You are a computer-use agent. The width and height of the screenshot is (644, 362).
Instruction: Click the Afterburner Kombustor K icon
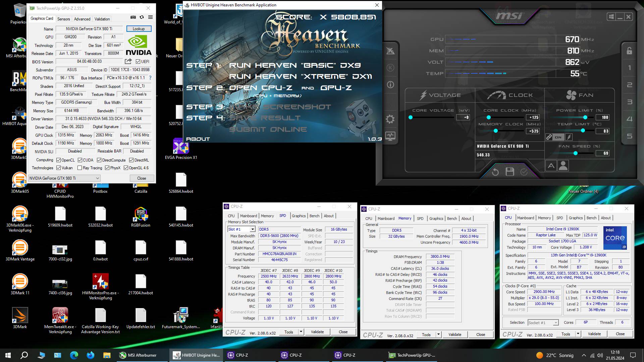click(x=390, y=68)
